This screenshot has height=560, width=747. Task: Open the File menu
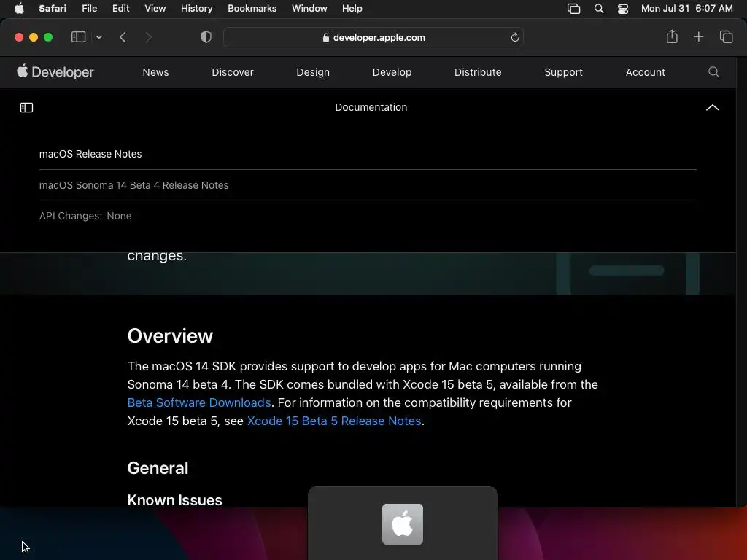[x=89, y=9]
